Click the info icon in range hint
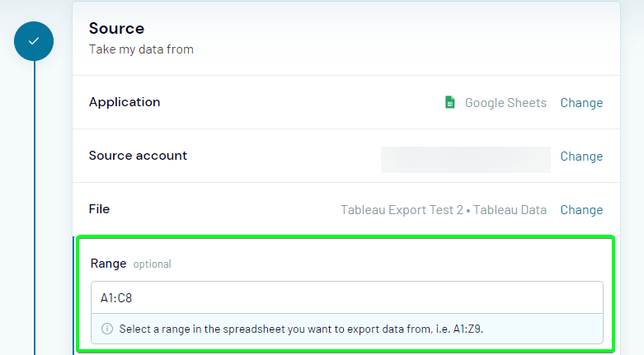 tap(107, 329)
